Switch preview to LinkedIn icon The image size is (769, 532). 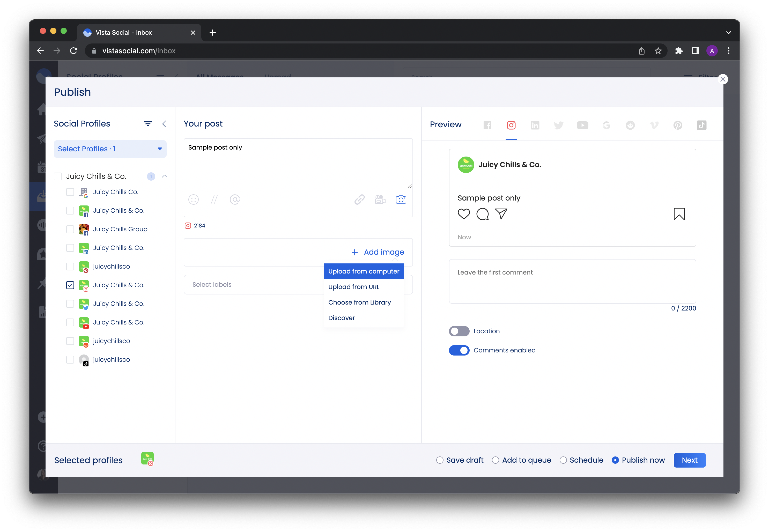tap(535, 125)
